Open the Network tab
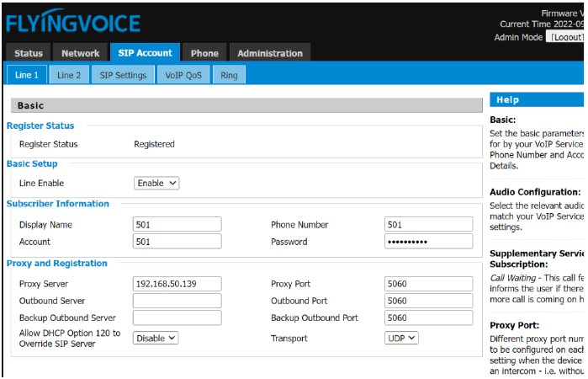This screenshot has height=379, width=588. coord(80,53)
